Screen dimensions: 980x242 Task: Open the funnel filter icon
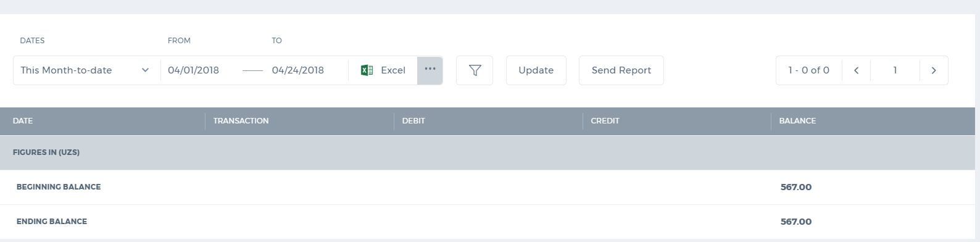475,70
